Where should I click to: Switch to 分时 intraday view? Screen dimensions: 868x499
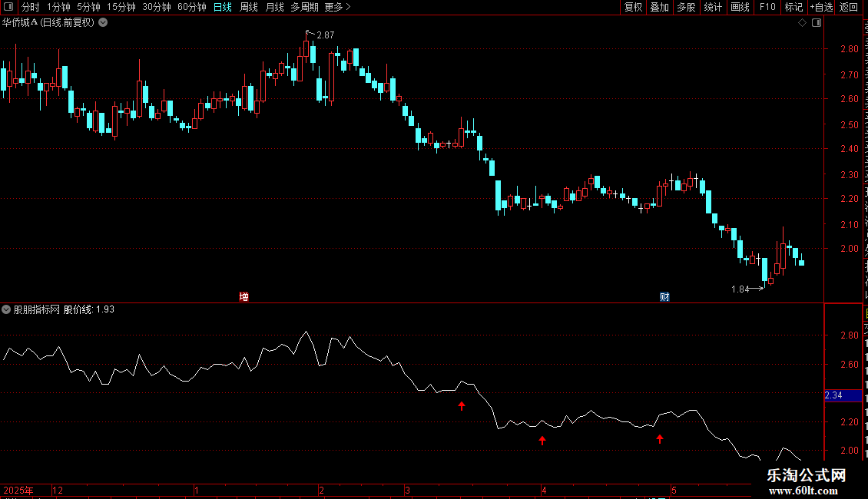[x=31, y=7]
